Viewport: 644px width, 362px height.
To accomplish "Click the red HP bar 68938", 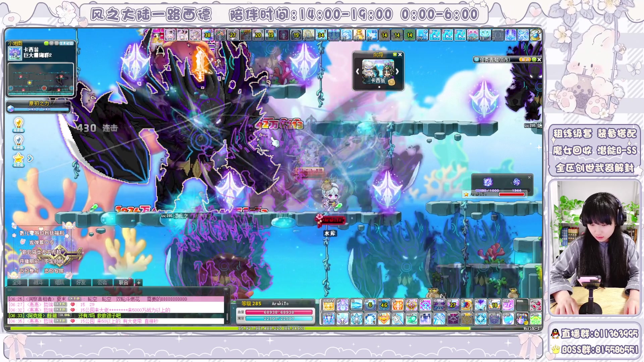I will click(279, 312).
